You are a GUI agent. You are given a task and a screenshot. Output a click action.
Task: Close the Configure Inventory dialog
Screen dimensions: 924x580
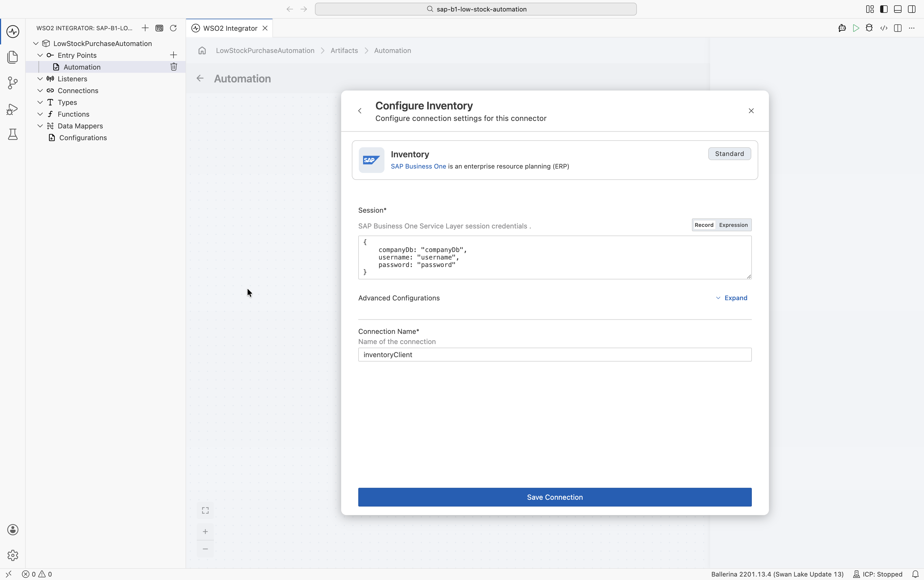(x=751, y=111)
